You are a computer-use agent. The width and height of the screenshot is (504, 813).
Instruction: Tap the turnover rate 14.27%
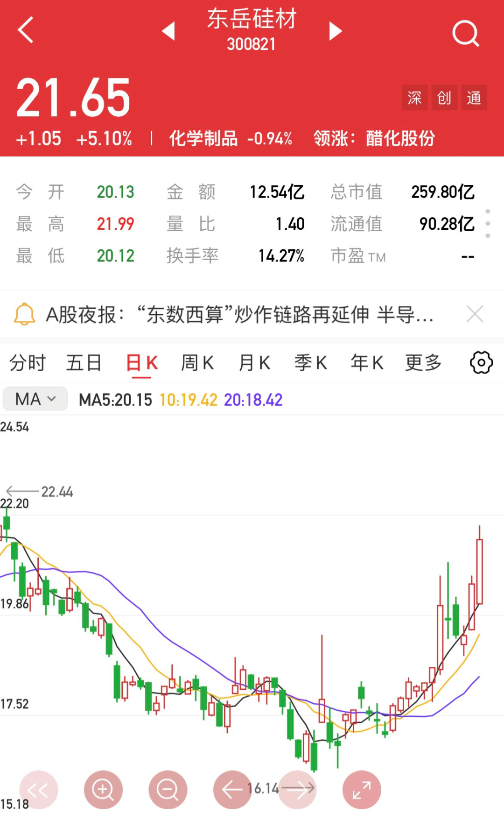[281, 256]
